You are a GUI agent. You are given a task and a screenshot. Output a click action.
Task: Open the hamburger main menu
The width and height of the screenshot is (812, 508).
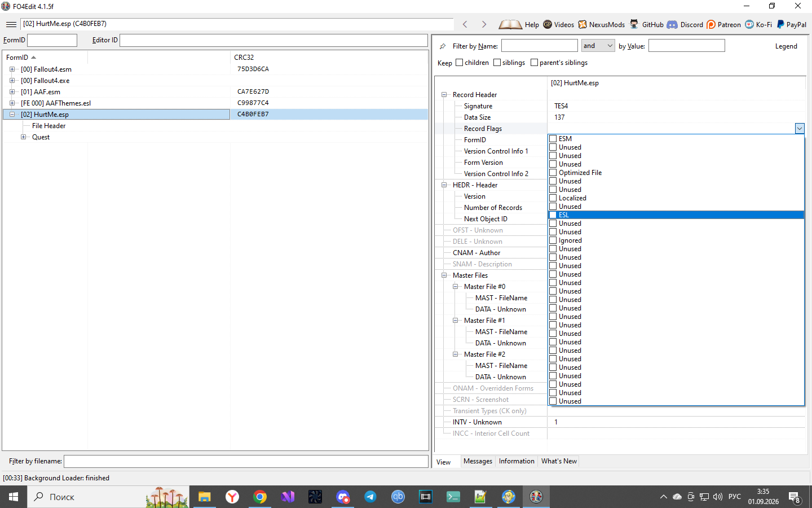click(11, 24)
